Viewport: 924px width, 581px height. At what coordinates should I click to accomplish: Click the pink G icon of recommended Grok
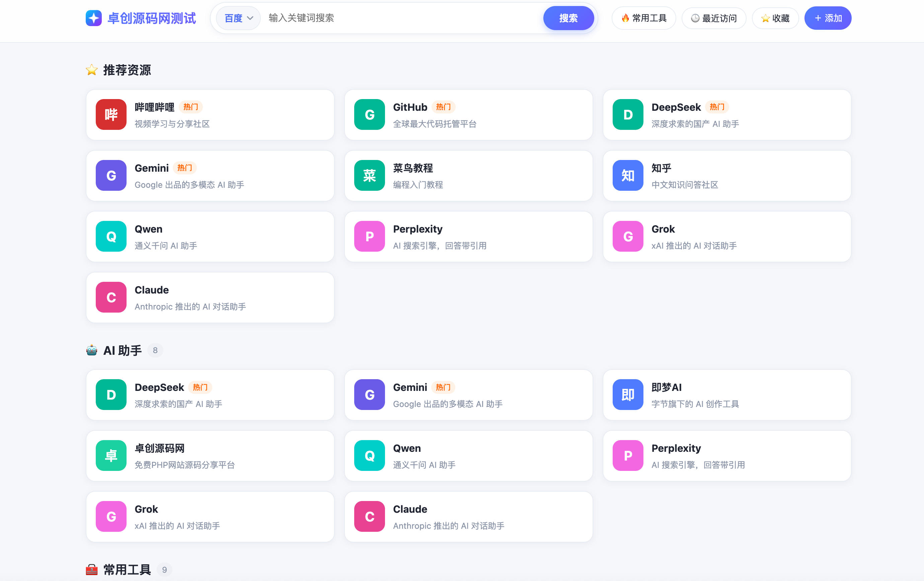click(x=628, y=237)
